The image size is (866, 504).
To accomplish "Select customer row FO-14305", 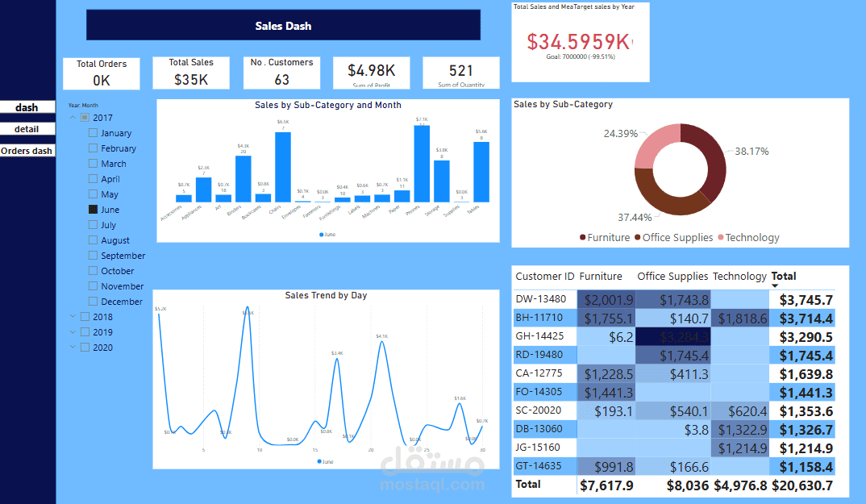I will [674, 393].
